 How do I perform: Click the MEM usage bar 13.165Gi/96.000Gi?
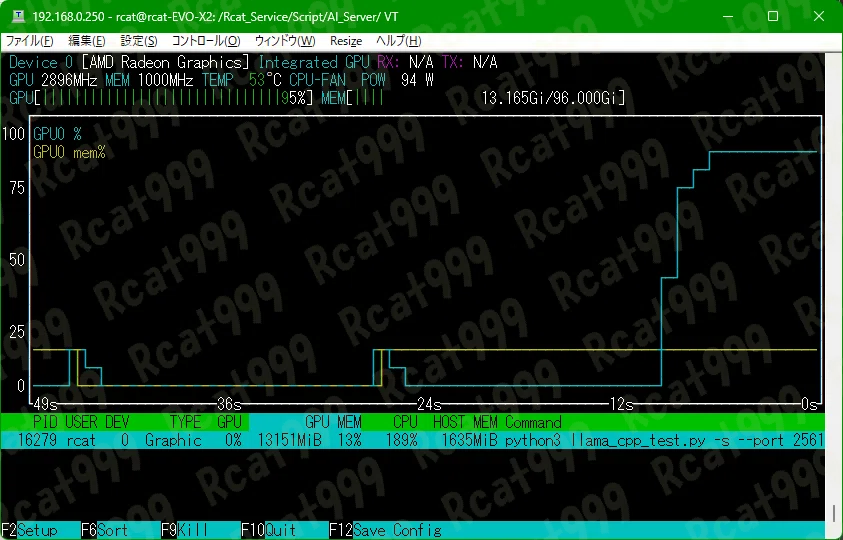[x=473, y=98]
